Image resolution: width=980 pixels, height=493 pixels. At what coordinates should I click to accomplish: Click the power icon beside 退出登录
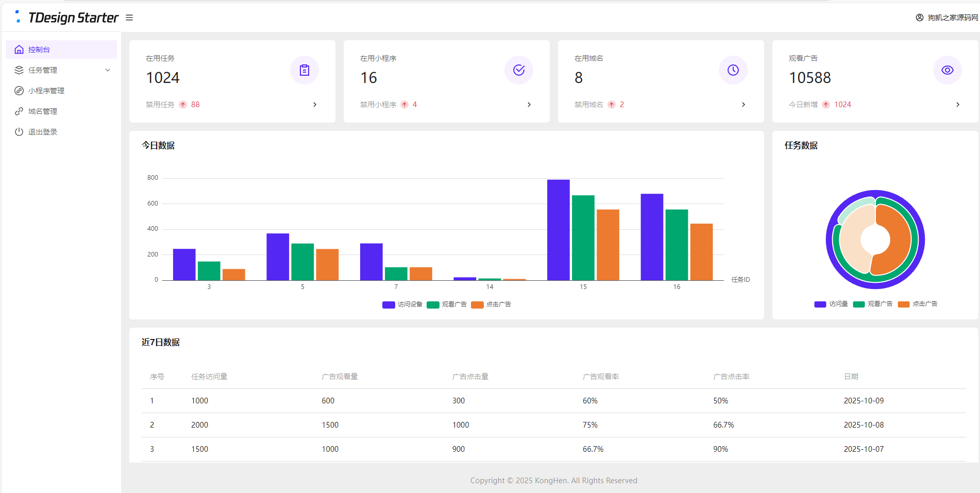tap(19, 132)
